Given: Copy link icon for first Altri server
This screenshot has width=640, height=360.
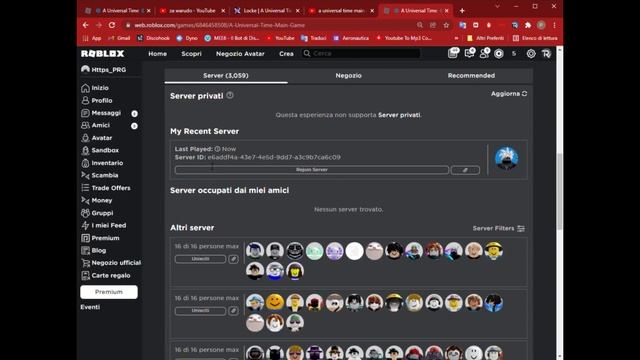Looking at the screenshot, I should pyautogui.click(x=233, y=259).
